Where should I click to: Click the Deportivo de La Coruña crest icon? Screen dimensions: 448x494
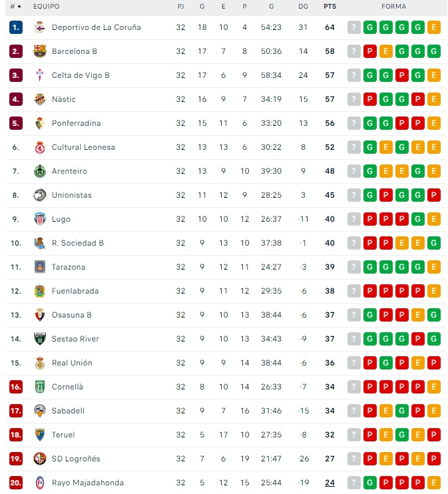pyautogui.click(x=40, y=27)
